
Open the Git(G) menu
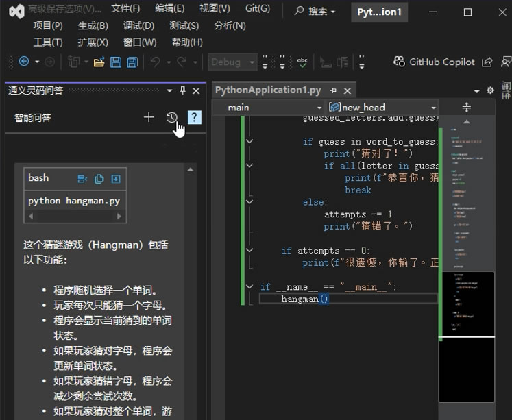258,8
